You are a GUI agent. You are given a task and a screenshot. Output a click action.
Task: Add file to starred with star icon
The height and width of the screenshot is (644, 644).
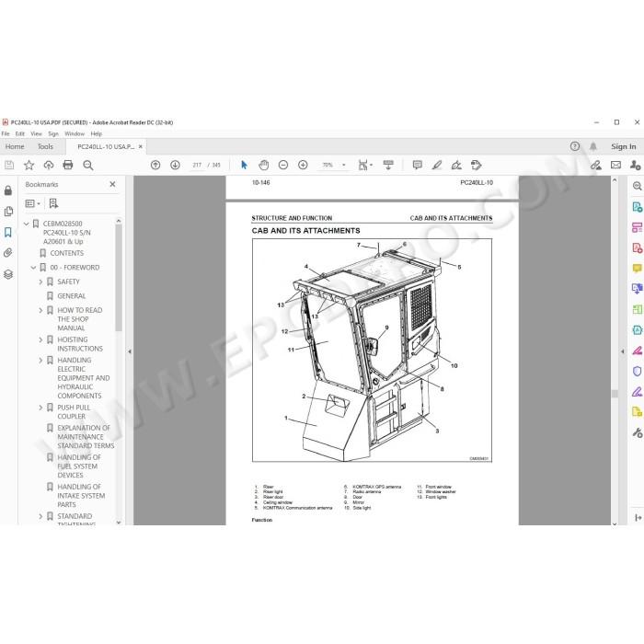[29, 165]
